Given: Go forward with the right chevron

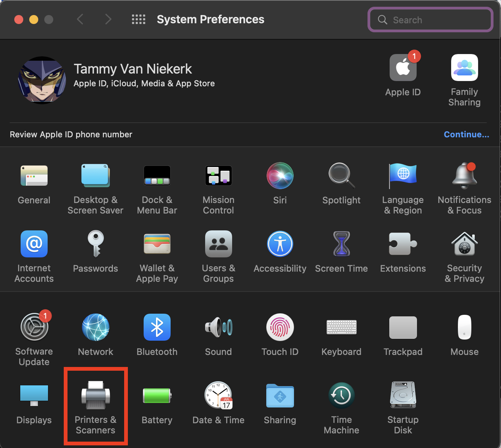Looking at the screenshot, I should [108, 19].
